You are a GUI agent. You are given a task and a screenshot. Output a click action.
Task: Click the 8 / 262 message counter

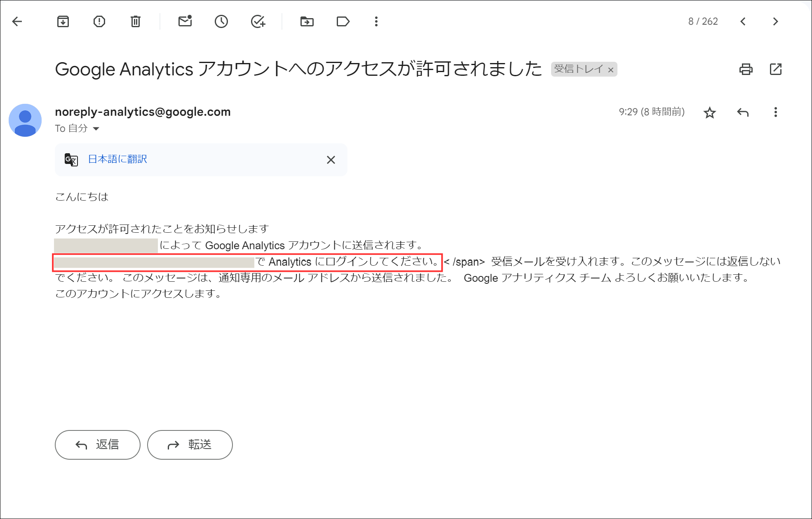(x=703, y=21)
